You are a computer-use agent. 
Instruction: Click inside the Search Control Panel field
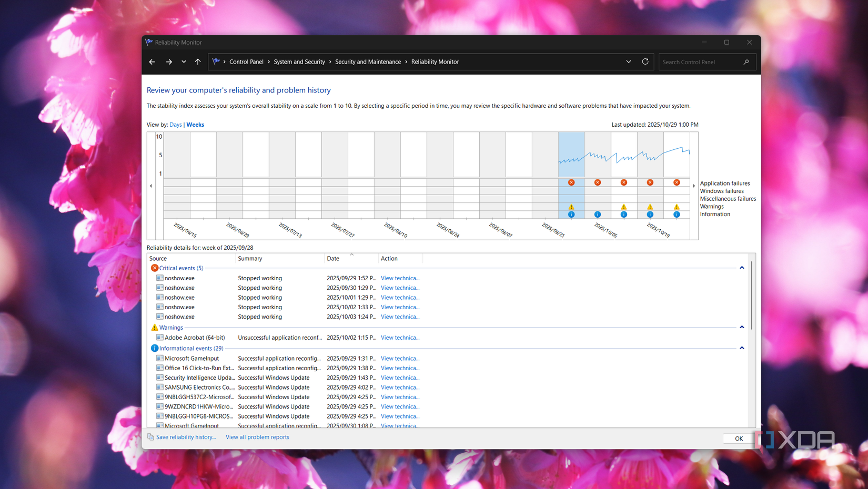[700, 62]
